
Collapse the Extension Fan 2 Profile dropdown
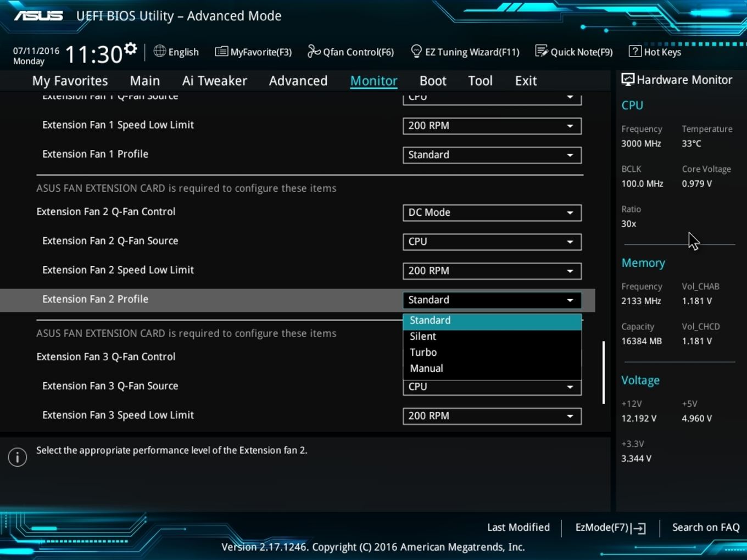tap(492, 300)
